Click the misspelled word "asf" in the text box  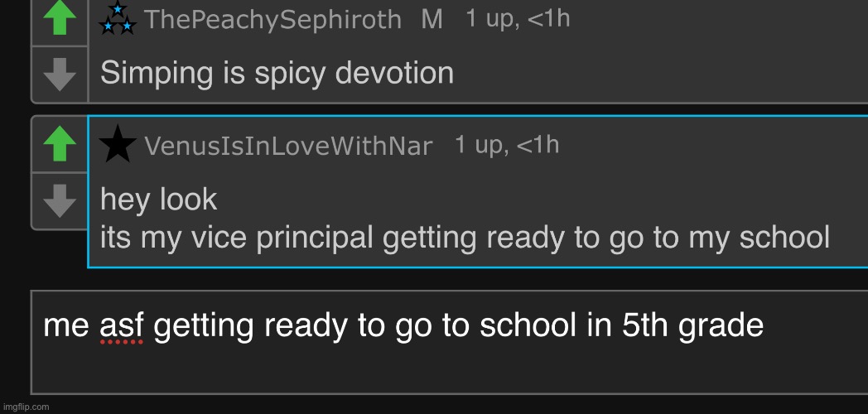pyautogui.click(x=122, y=326)
